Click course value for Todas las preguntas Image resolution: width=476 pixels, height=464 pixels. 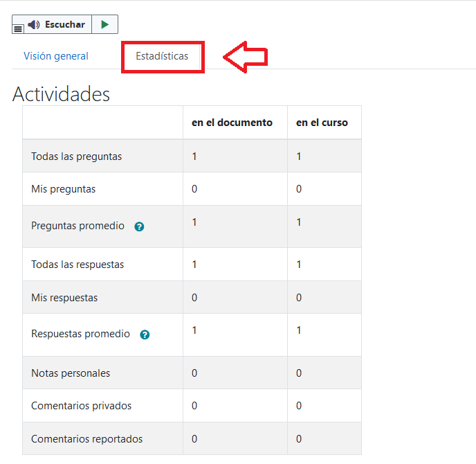coord(299,157)
